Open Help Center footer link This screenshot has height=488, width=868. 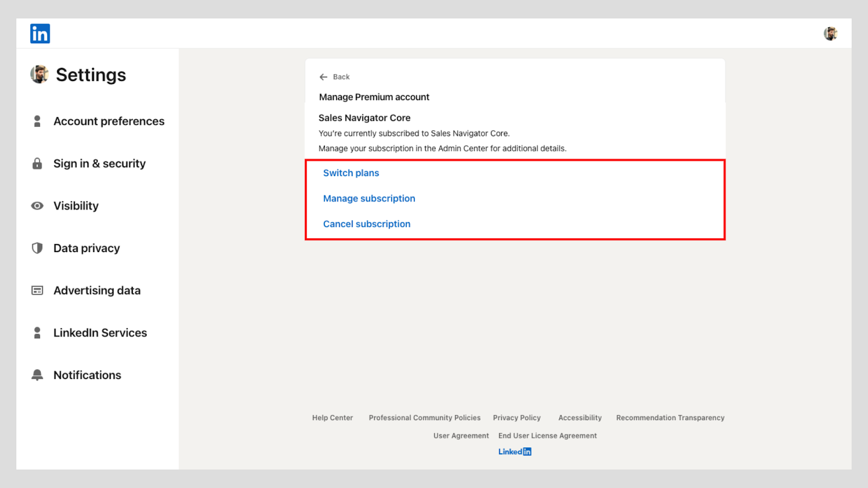333,418
